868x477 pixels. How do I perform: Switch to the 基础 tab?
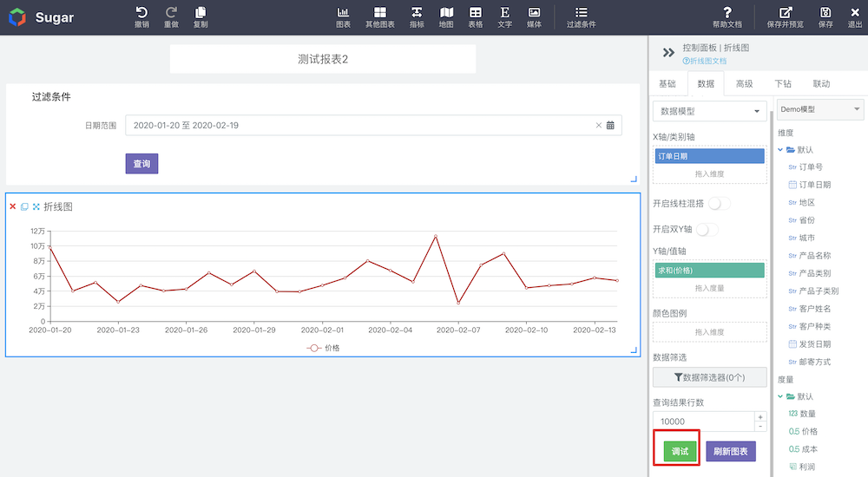tap(667, 83)
